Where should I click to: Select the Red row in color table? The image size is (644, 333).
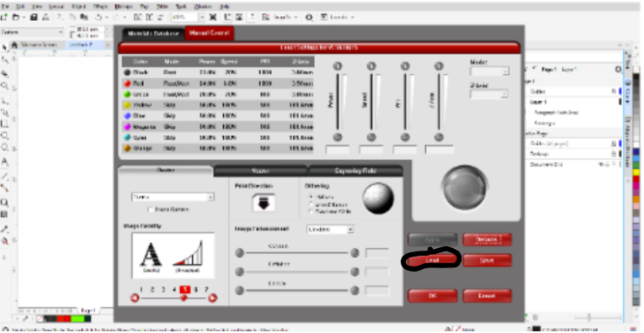pyautogui.click(x=218, y=83)
